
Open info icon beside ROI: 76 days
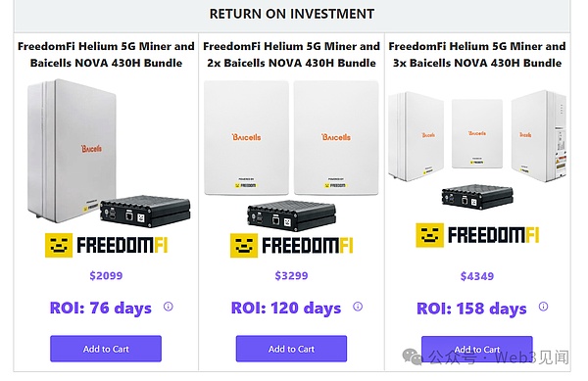click(168, 307)
